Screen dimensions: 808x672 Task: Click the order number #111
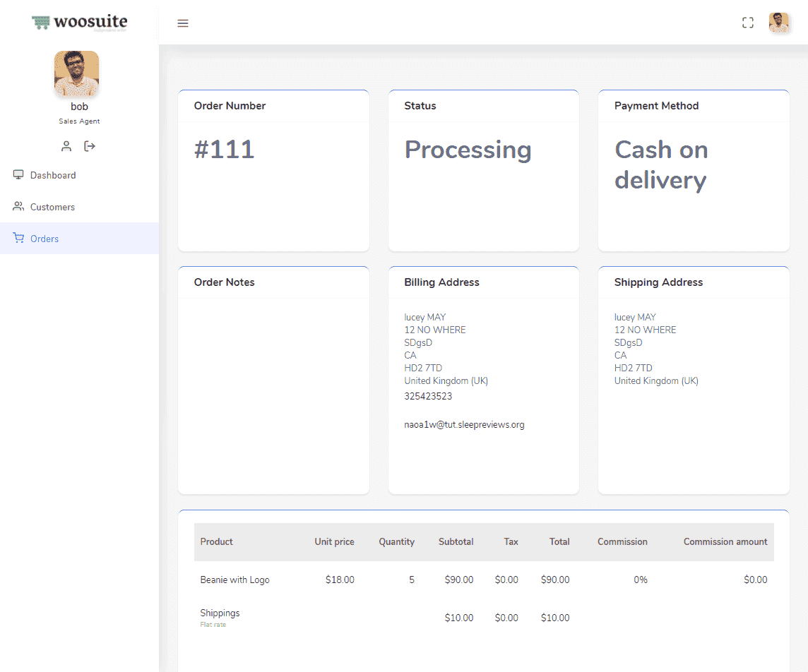pyautogui.click(x=224, y=150)
